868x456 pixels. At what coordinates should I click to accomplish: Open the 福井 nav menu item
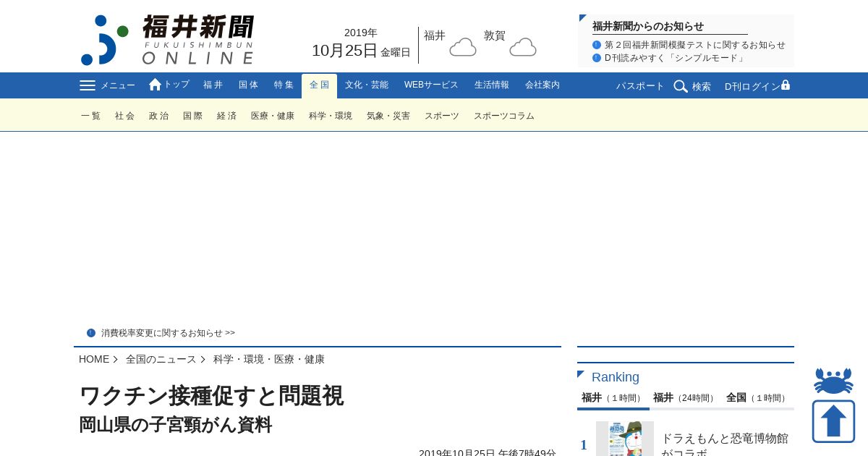(x=213, y=85)
